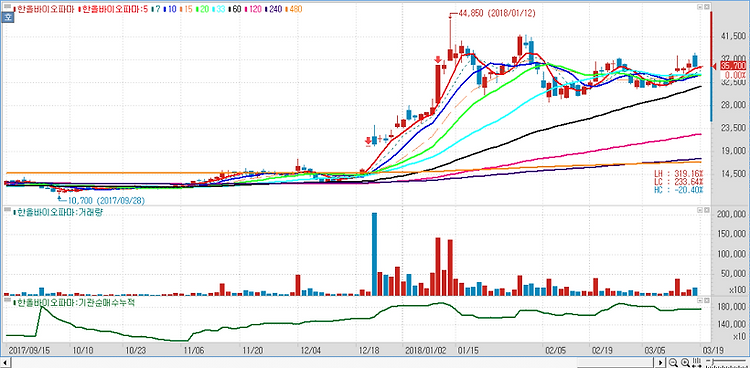Screen dimensions: 750x368
Task: Click the red down-arrow marker near 01/02 candle
Action: [x=438, y=59]
